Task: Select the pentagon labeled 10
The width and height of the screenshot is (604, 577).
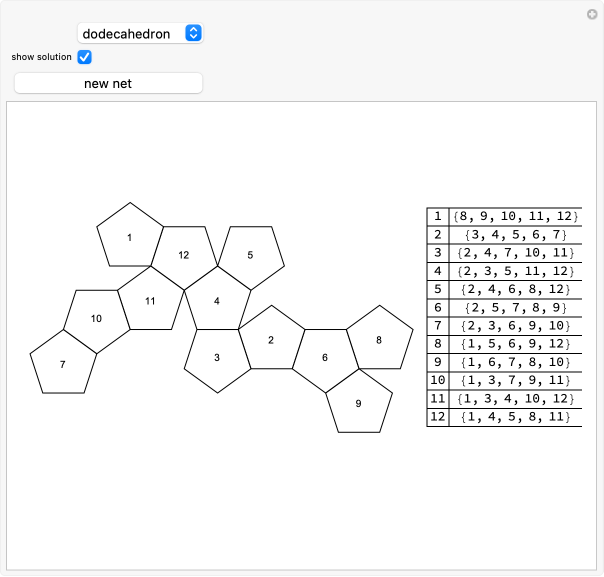Action: 97,319
